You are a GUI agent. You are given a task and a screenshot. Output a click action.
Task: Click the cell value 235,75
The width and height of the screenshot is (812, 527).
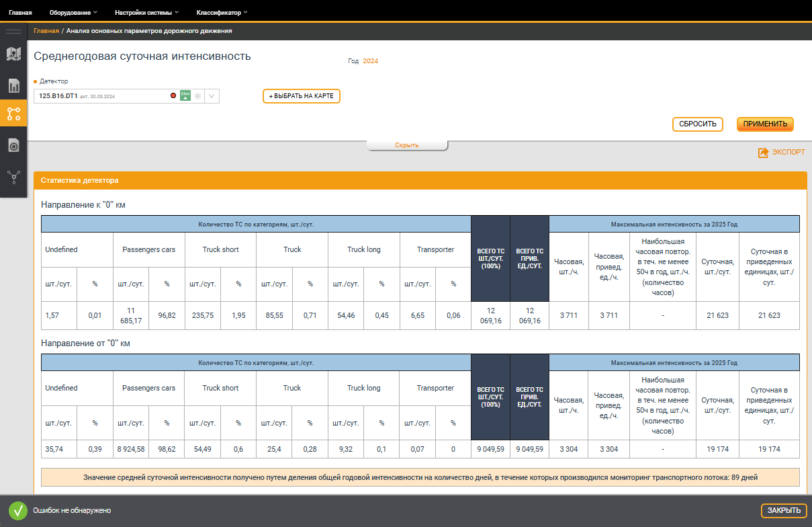pyautogui.click(x=203, y=315)
